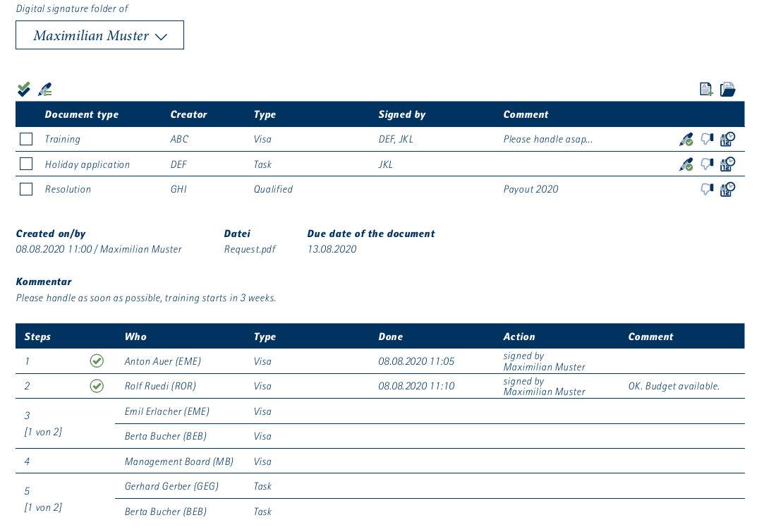Reject the Training document with thumbs-down
The image size is (764, 532).
707,140
